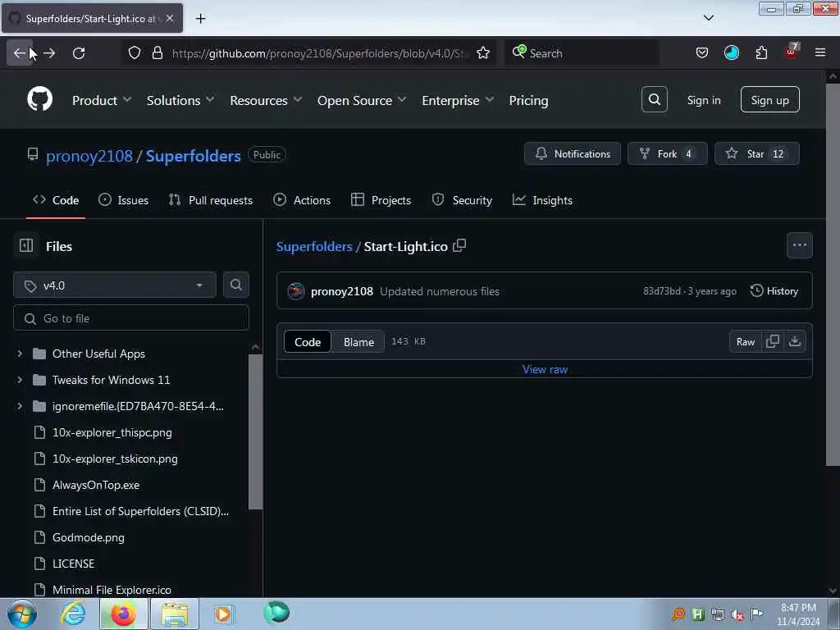Expand the Solutions menu
840x630 pixels.
[180, 100]
